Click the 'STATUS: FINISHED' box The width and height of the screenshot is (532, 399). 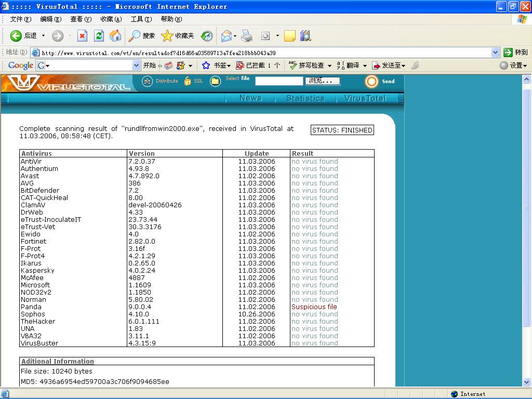click(342, 130)
